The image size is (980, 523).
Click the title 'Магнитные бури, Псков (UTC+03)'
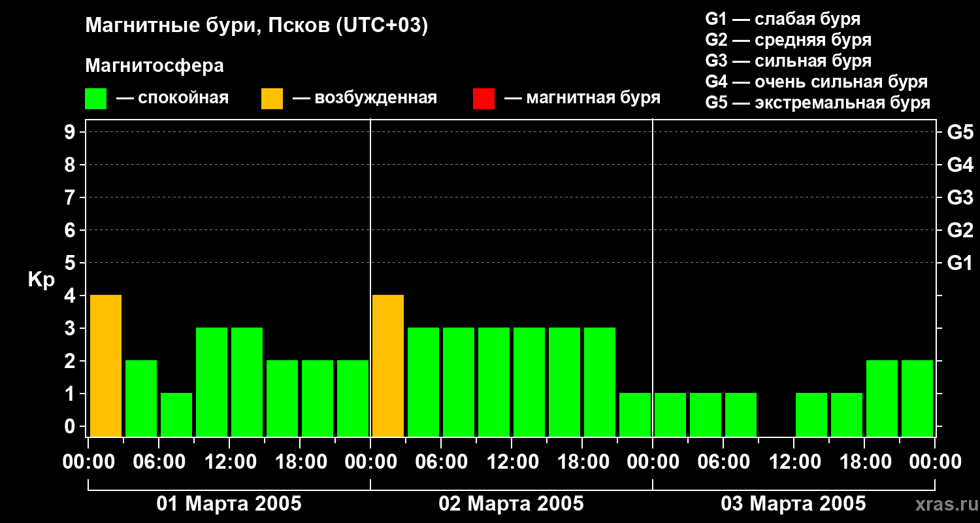click(257, 26)
